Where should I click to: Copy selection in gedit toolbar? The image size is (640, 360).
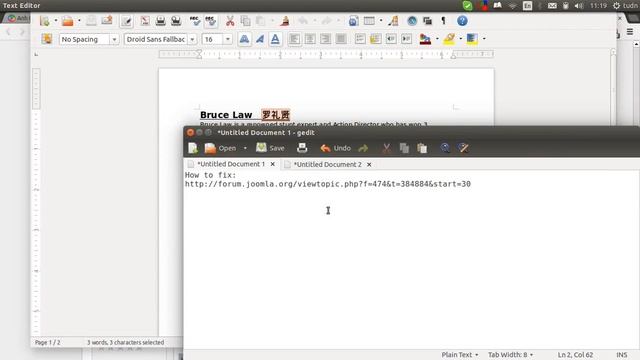coord(404,148)
